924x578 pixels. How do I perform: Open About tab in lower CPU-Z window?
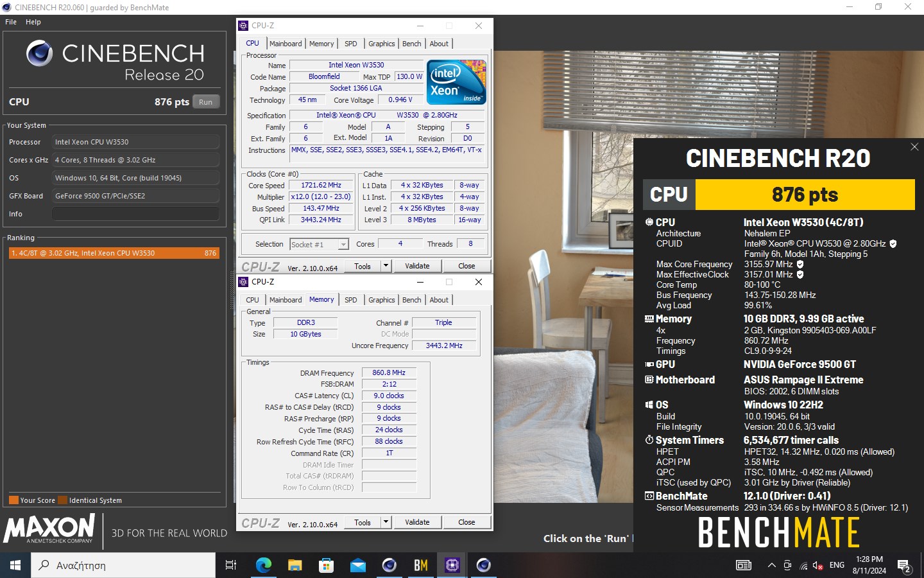point(439,300)
